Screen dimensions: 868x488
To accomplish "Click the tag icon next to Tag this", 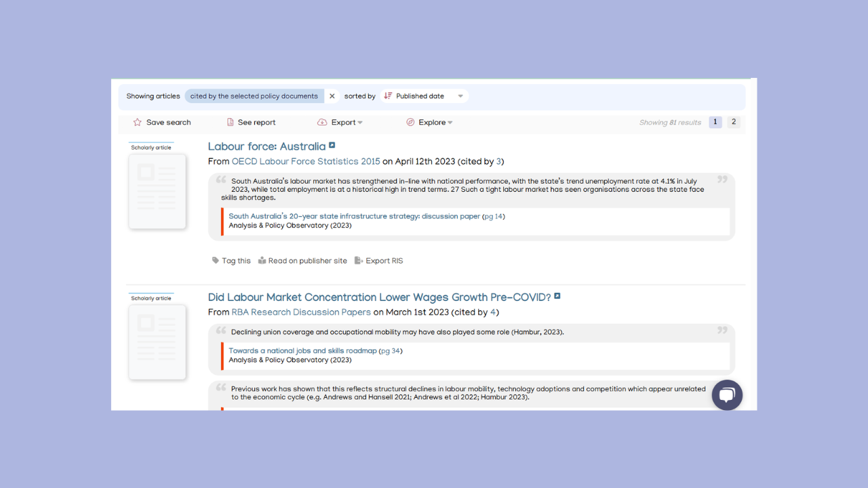I will (x=216, y=261).
